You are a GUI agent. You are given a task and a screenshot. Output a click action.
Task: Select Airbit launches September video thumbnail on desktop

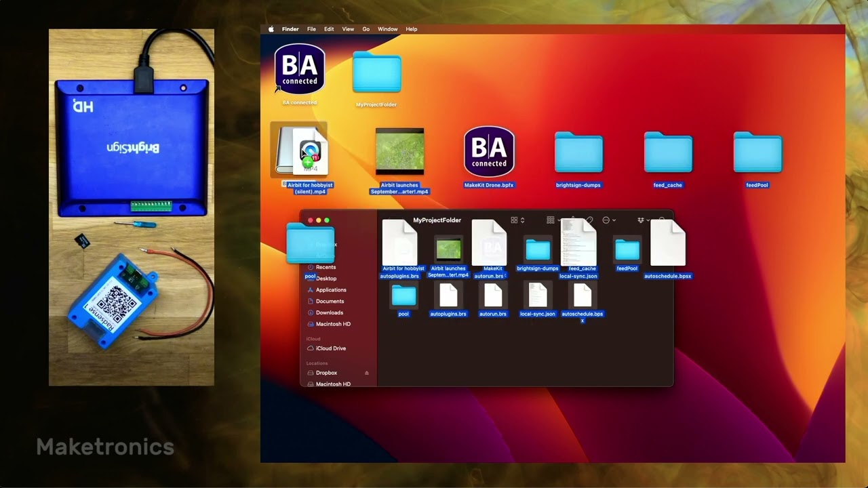[399, 151]
